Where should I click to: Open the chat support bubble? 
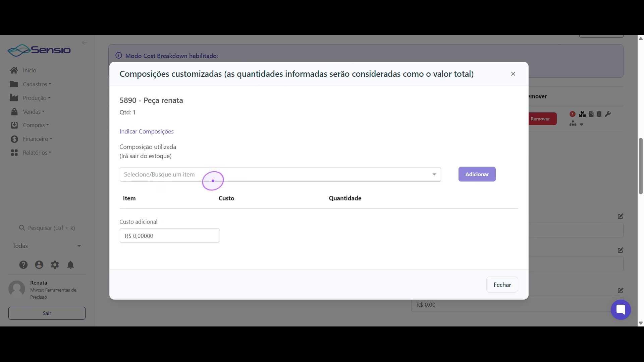(x=621, y=309)
